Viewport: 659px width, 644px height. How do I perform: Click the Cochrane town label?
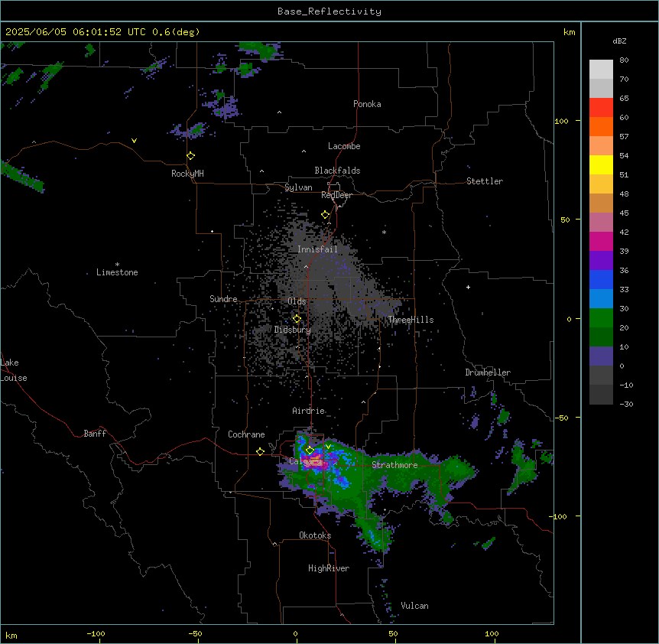pos(246,434)
